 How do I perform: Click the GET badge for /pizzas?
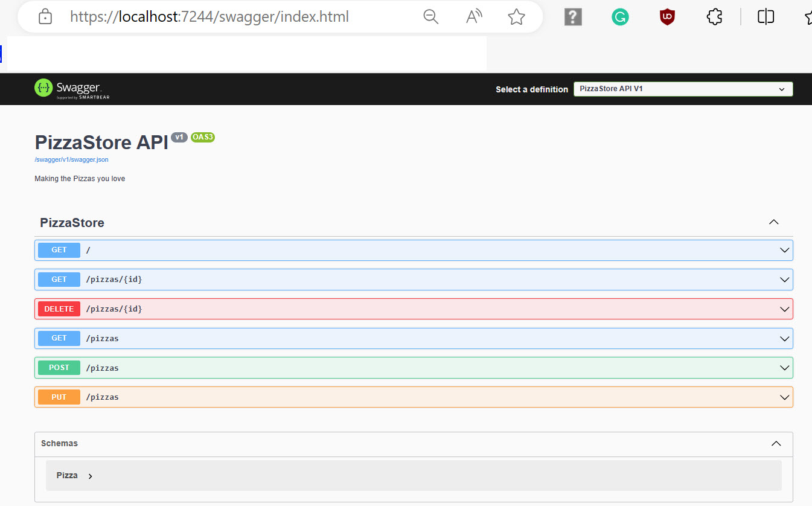click(59, 338)
